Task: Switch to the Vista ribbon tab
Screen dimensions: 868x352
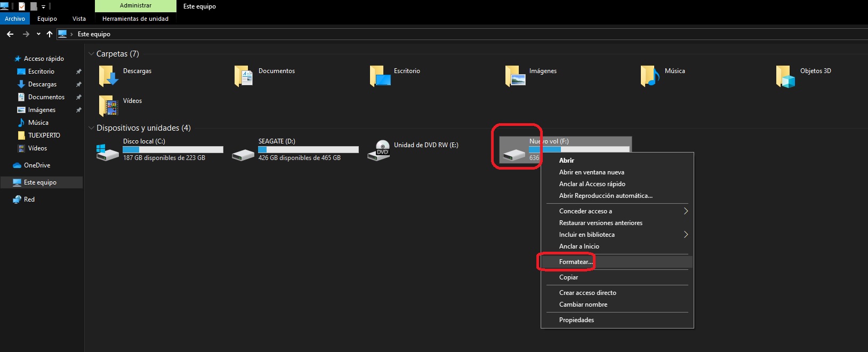Action: point(79,19)
